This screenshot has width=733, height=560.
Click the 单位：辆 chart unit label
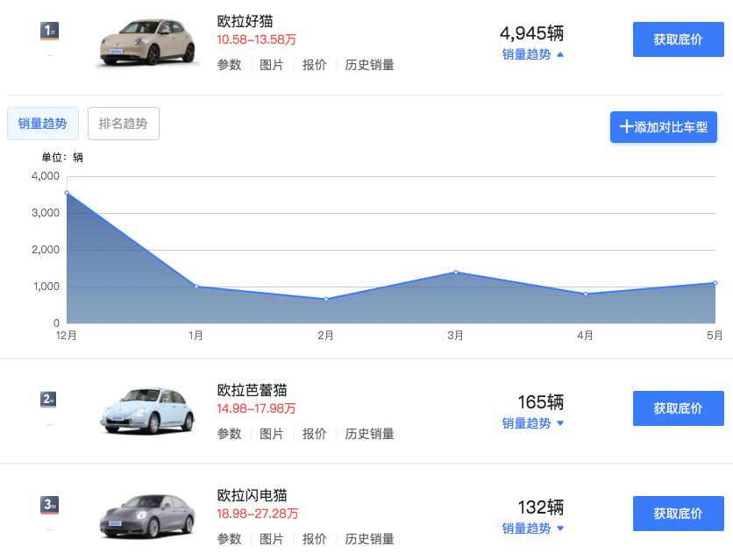tap(62, 158)
